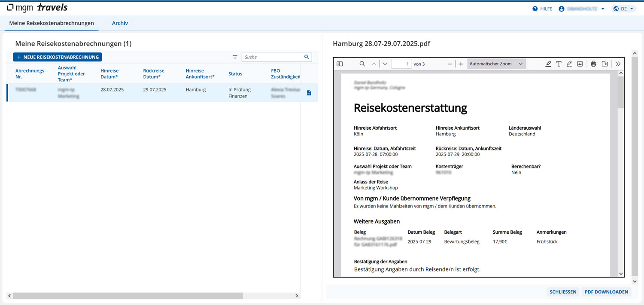Print the PDF document
The width and height of the screenshot is (644, 305).
click(593, 64)
